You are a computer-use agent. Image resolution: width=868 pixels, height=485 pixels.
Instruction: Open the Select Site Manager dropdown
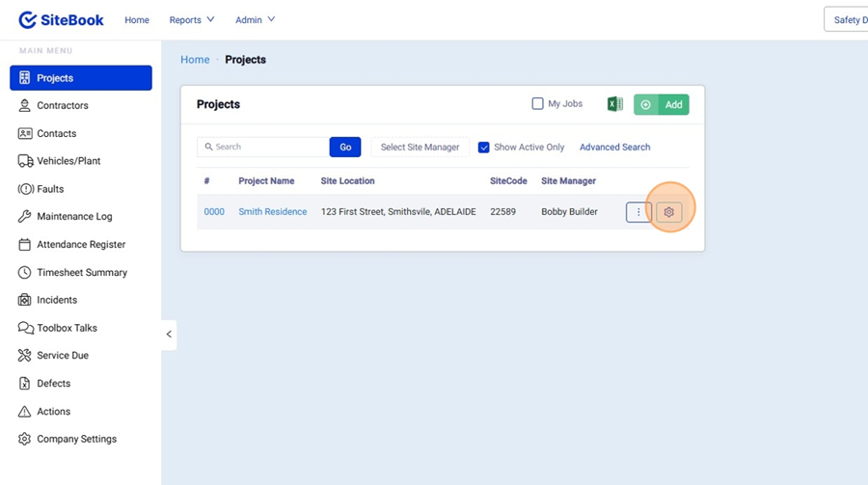tap(420, 148)
